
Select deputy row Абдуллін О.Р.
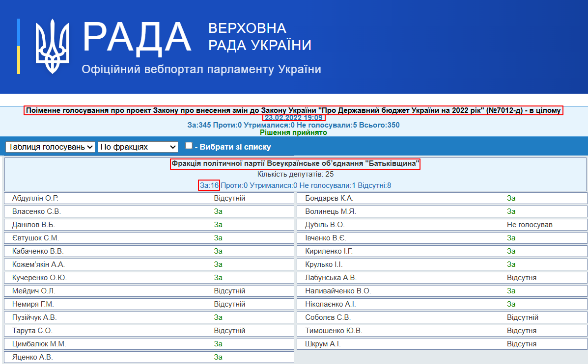click(x=149, y=198)
